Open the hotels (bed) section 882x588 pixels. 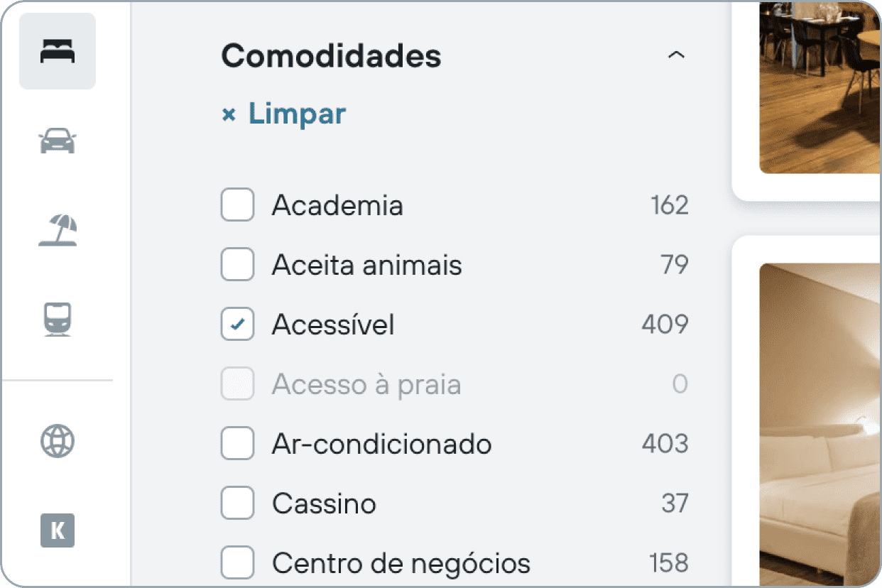[x=58, y=52]
